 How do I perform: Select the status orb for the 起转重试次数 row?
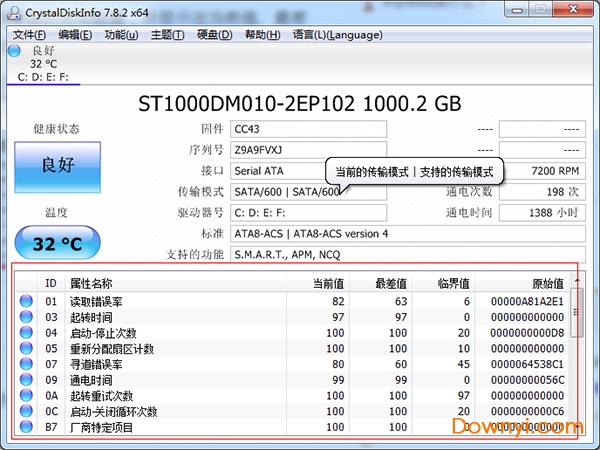pyautogui.click(x=26, y=396)
